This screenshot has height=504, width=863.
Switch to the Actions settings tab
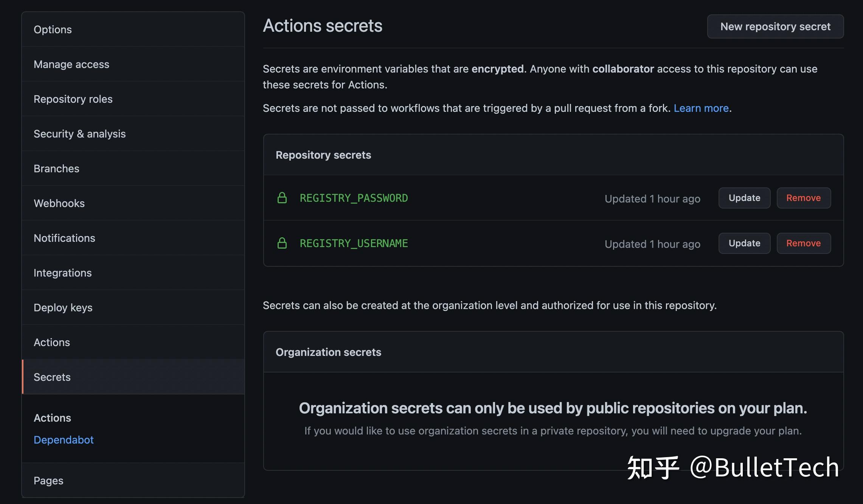[51, 342]
